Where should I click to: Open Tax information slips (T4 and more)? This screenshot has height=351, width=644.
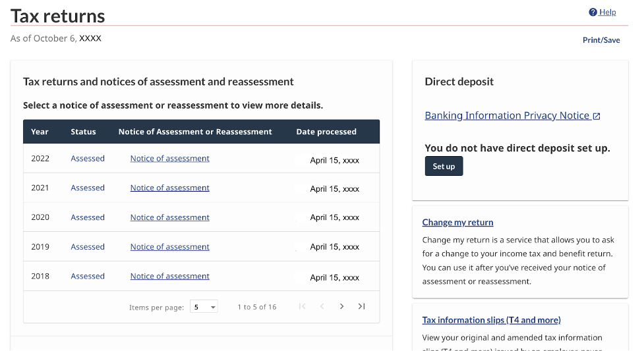(491, 320)
